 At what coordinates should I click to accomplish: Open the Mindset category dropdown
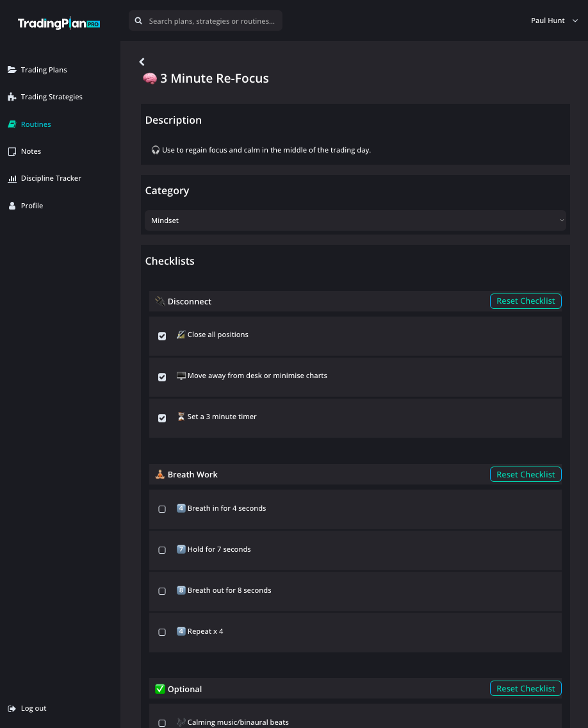coord(355,220)
